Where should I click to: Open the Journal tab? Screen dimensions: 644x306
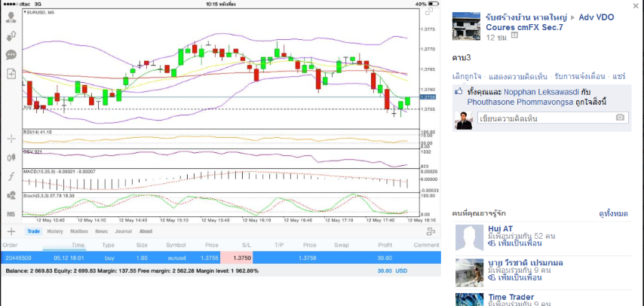123,231
